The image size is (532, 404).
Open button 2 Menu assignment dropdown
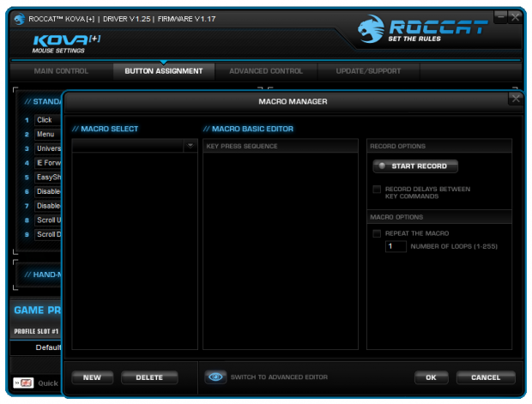pos(48,135)
